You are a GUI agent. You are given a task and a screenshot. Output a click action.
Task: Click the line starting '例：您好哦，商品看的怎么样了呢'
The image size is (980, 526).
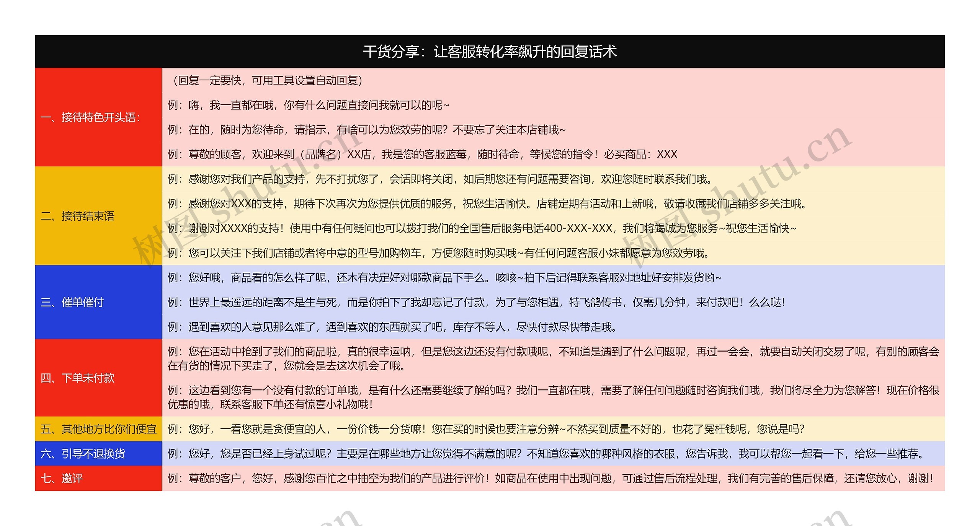445,277
